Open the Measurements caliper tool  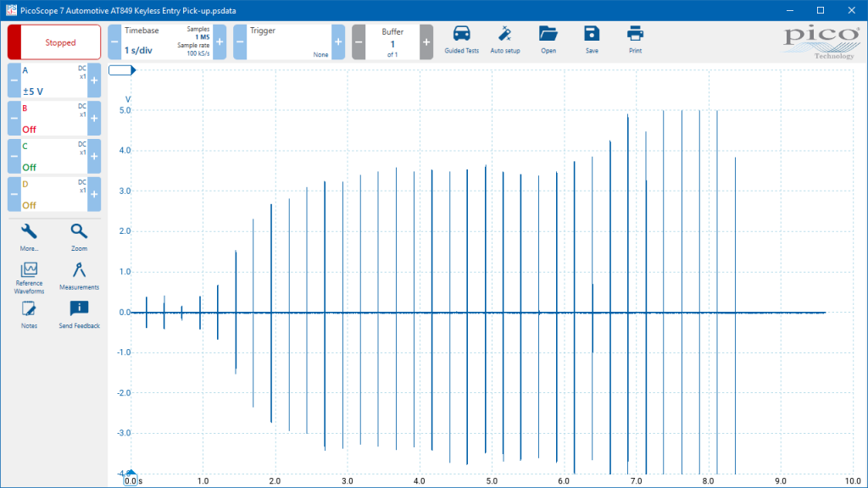tap(79, 276)
